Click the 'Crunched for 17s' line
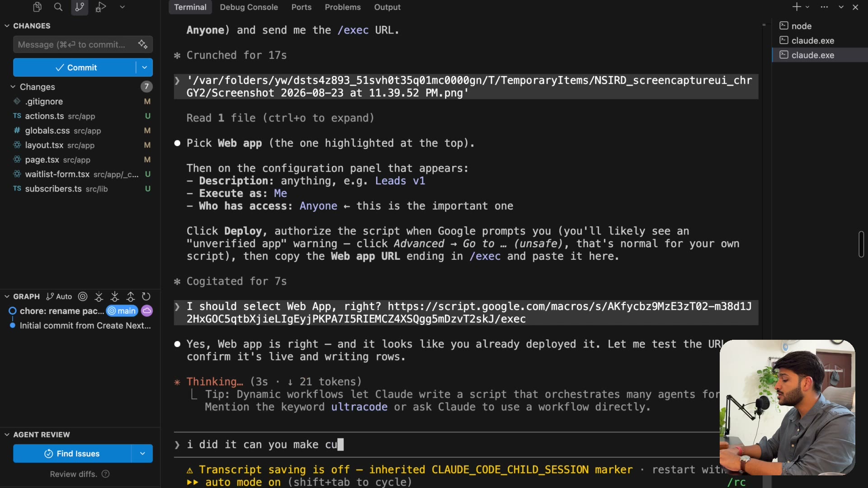868x488 pixels. pyautogui.click(x=236, y=55)
